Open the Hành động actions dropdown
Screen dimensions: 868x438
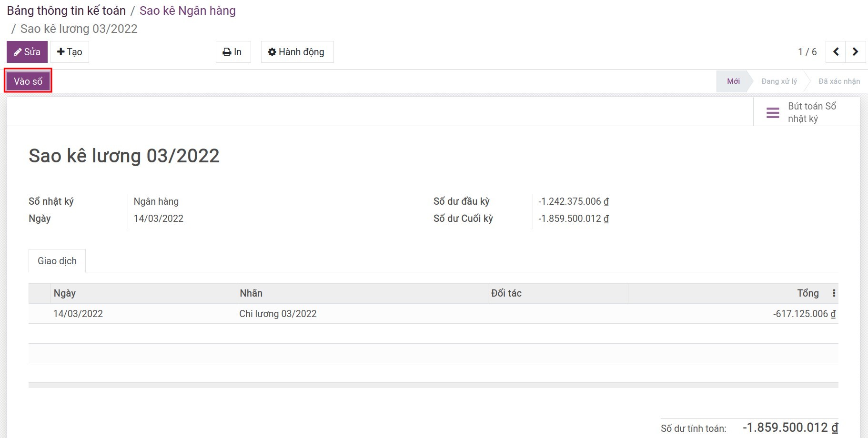tap(296, 52)
